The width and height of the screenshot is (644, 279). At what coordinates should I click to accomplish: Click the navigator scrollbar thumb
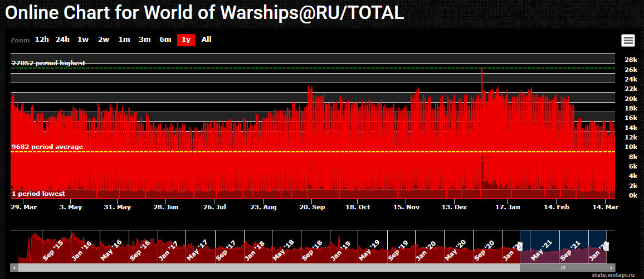[x=563, y=268]
